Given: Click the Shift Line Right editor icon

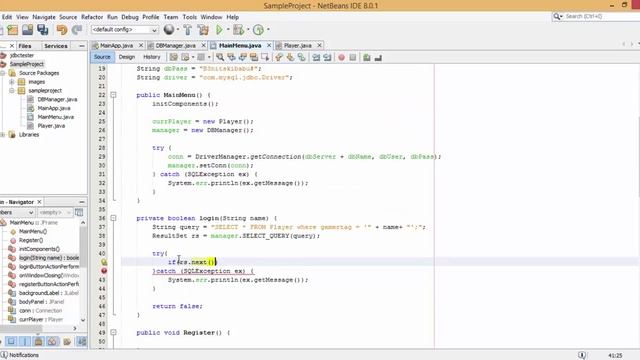Looking at the screenshot, I should point(327,58).
